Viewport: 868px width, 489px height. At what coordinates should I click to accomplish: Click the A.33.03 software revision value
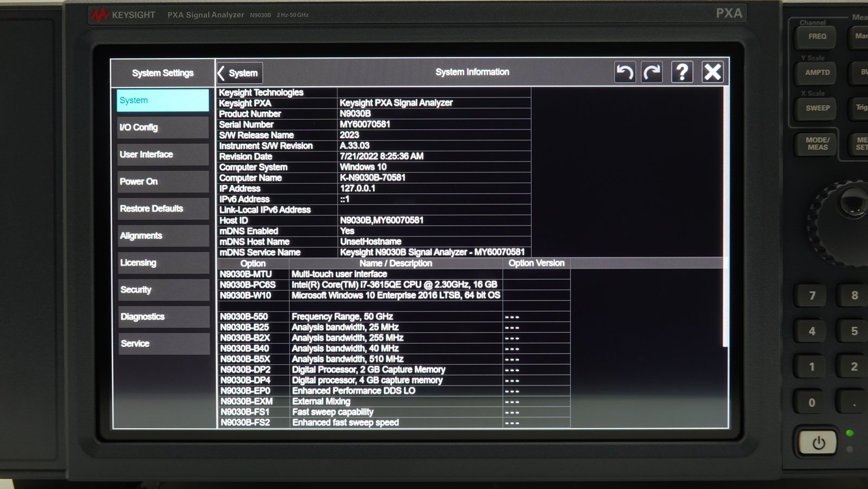pyautogui.click(x=354, y=145)
